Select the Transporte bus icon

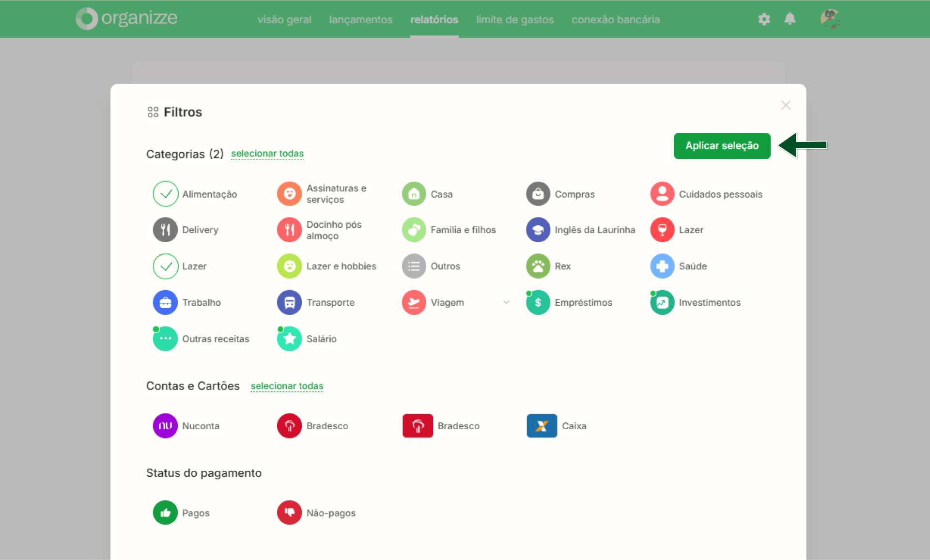(x=289, y=302)
